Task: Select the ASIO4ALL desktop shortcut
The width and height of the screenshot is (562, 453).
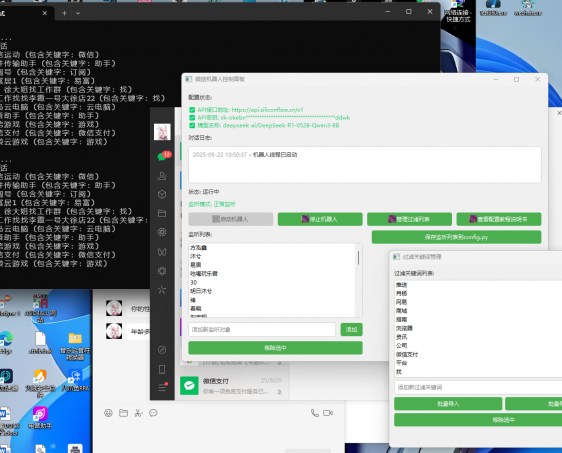Action: click(41, 309)
